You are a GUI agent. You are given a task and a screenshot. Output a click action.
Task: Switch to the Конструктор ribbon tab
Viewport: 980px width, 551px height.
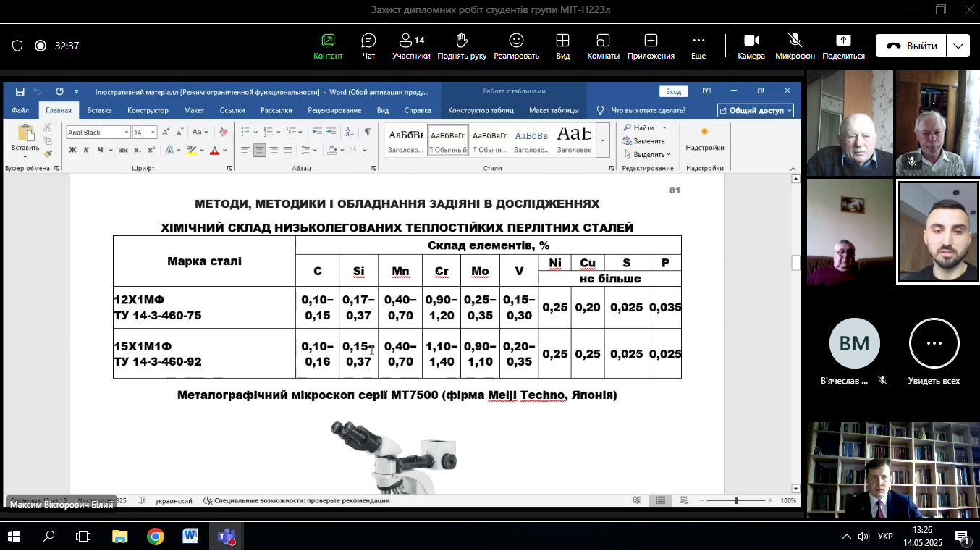[148, 110]
